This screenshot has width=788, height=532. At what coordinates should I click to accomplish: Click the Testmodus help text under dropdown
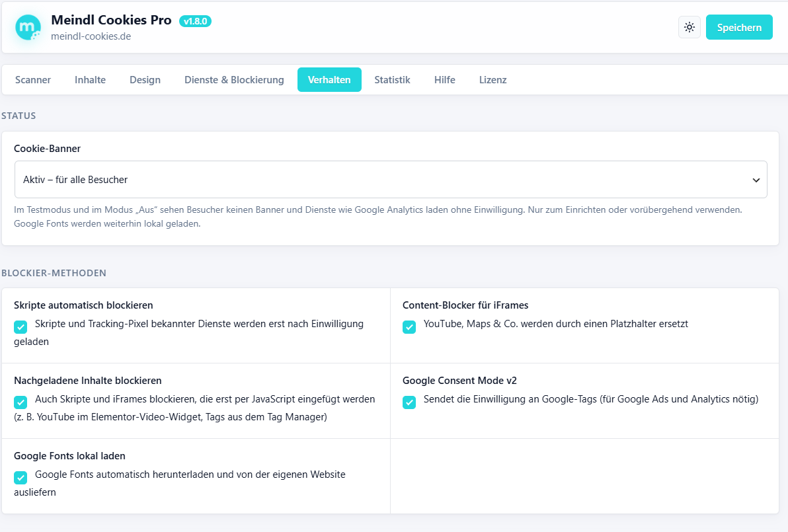coord(378,217)
